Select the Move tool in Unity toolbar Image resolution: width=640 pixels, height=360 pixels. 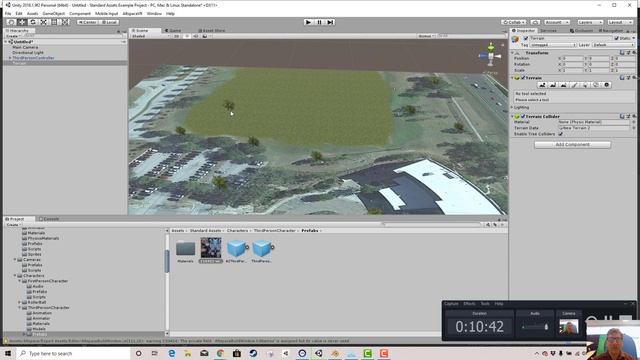tap(22, 22)
